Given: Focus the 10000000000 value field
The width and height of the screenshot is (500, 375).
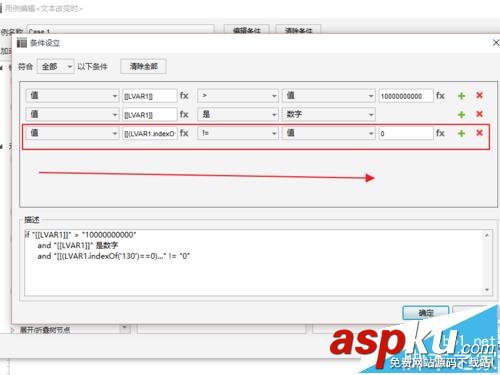Looking at the screenshot, I should point(406,96).
